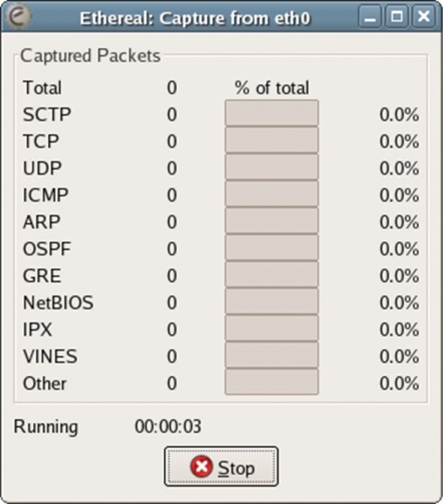Click the window title bar text
Image resolution: width=446 pixels, height=504 pixels.
[x=195, y=18]
